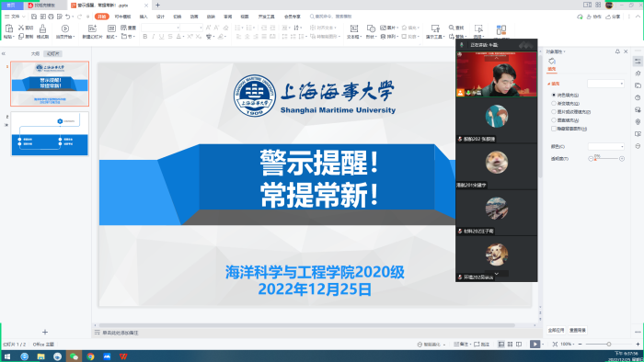
Task: Click the Apply to All button
Action: point(556,330)
